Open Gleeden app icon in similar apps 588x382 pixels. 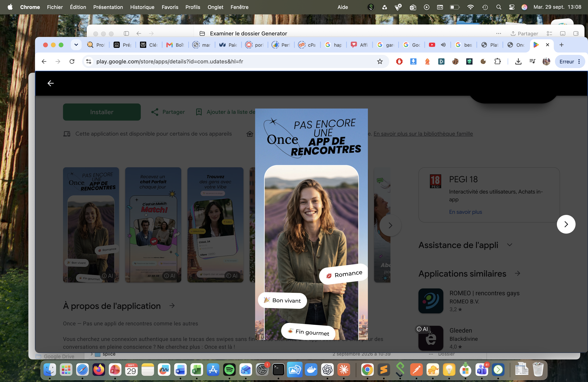(x=431, y=338)
